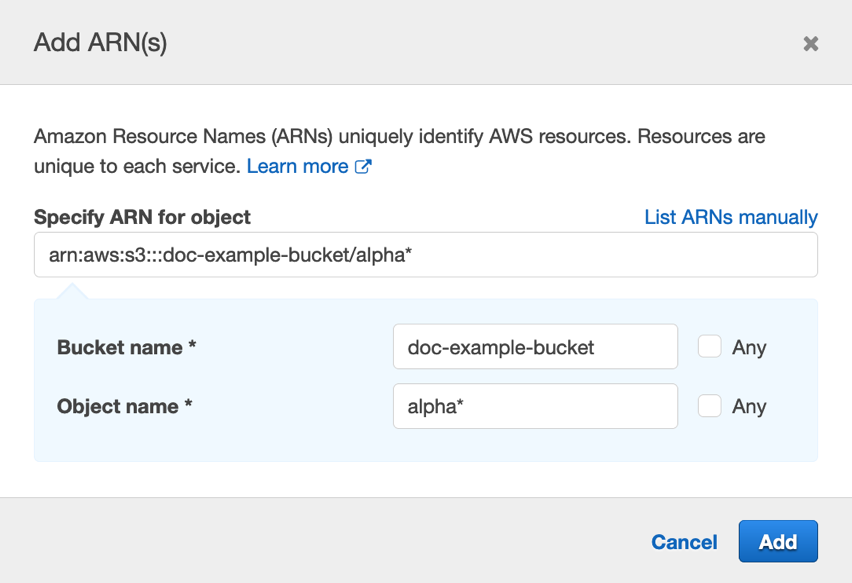Click Cancel to dismiss the dialog
The image size is (852, 583).
[684, 541]
